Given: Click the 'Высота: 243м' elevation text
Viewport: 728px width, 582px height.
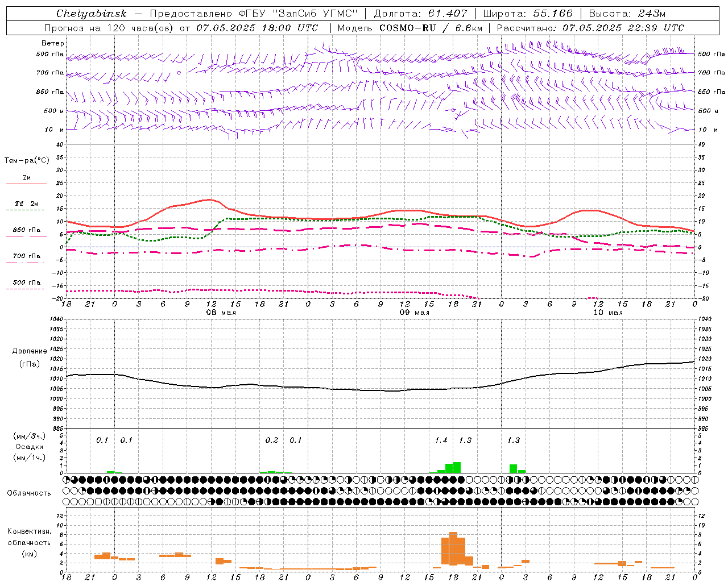Looking at the screenshot, I should click(x=627, y=14).
